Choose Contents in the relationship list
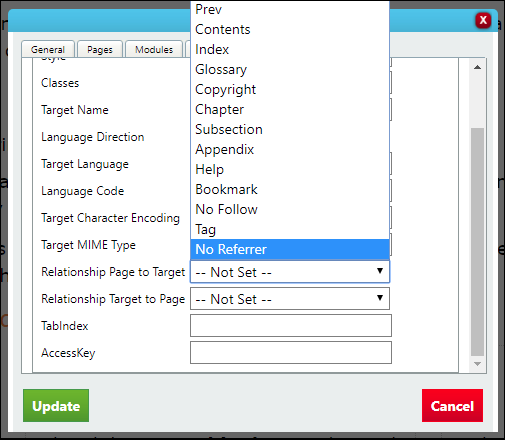Image resolution: width=505 pixels, height=440 pixels. tap(290, 29)
